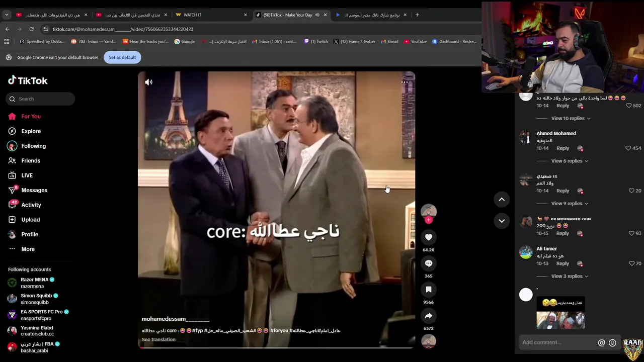Expand View 9 replies
The width and height of the screenshot is (644, 362).
click(570, 204)
